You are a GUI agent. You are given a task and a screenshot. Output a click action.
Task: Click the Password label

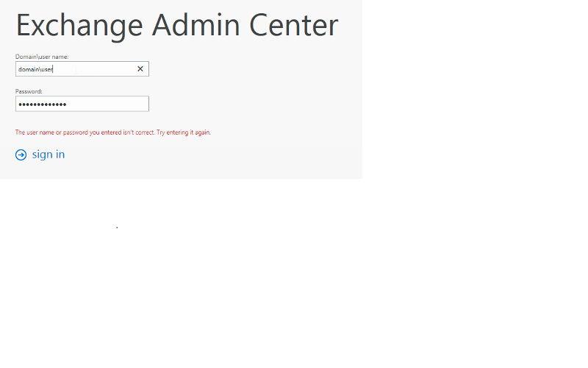[x=29, y=91]
